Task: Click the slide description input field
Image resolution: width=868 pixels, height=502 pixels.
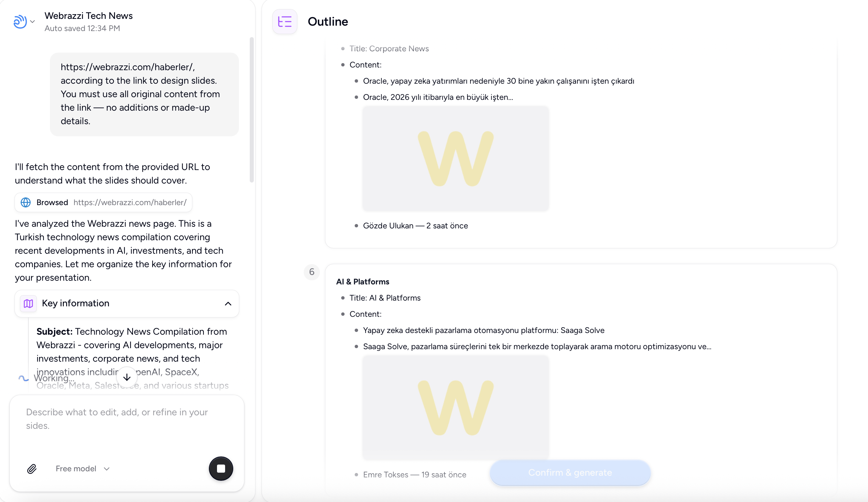Action: tap(127, 423)
